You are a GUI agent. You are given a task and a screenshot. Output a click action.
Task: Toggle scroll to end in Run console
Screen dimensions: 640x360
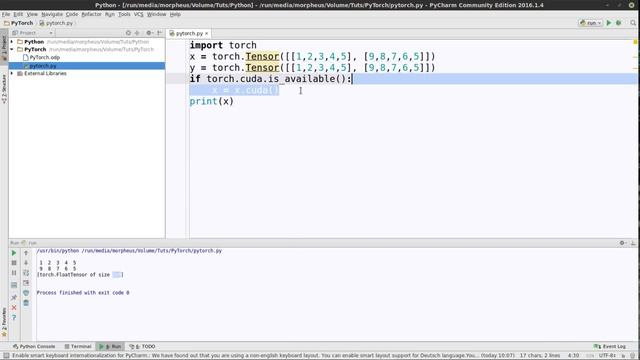[x=26, y=283]
